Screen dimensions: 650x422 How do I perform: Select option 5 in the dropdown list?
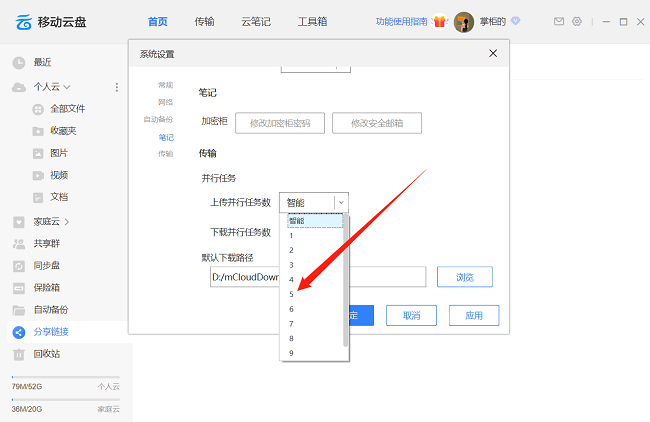pyautogui.click(x=291, y=294)
